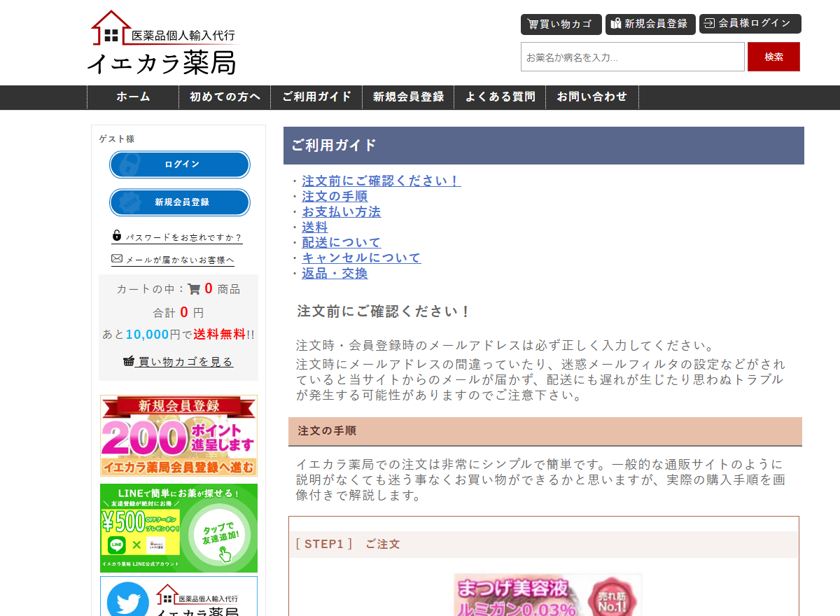Click the basket icon beside 買い物カゴを見る
The image size is (840, 616).
pos(129,361)
